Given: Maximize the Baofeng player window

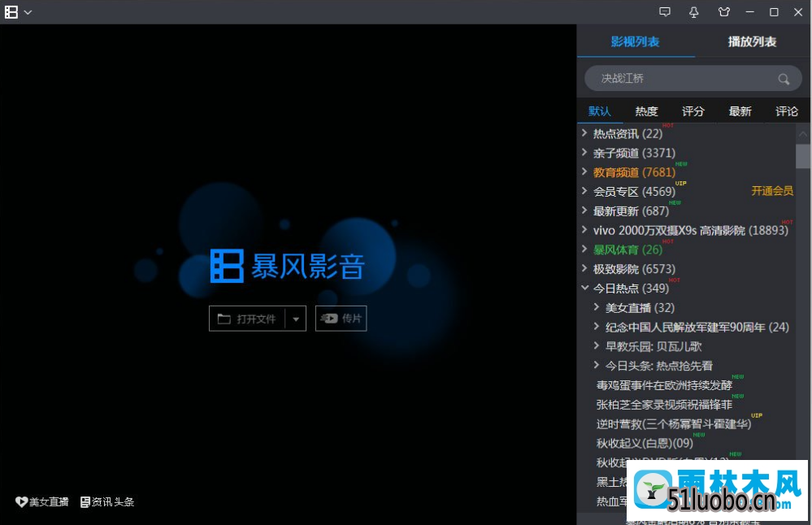Looking at the screenshot, I should [774, 12].
